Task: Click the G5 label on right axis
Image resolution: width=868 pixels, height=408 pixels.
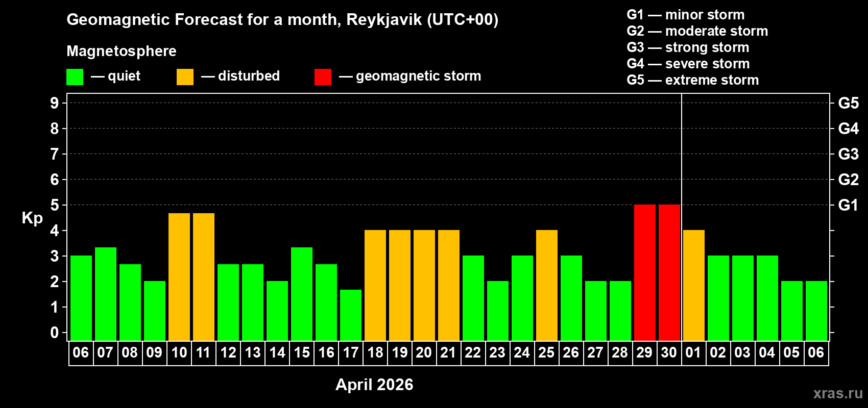Action: pyautogui.click(x=848, y=103)
